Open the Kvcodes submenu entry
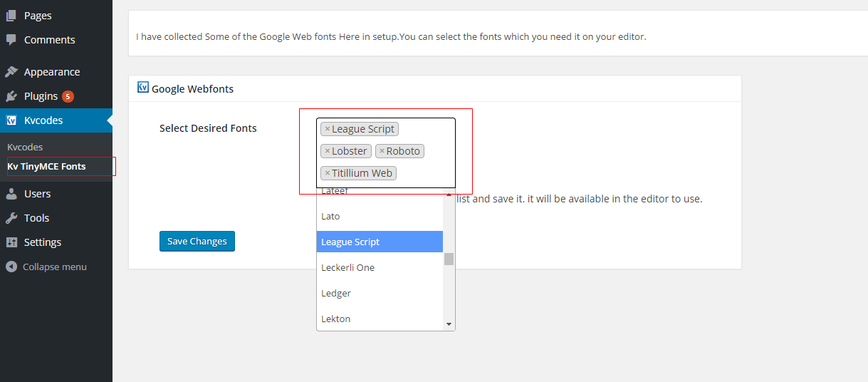 click(x=25, y=147)
